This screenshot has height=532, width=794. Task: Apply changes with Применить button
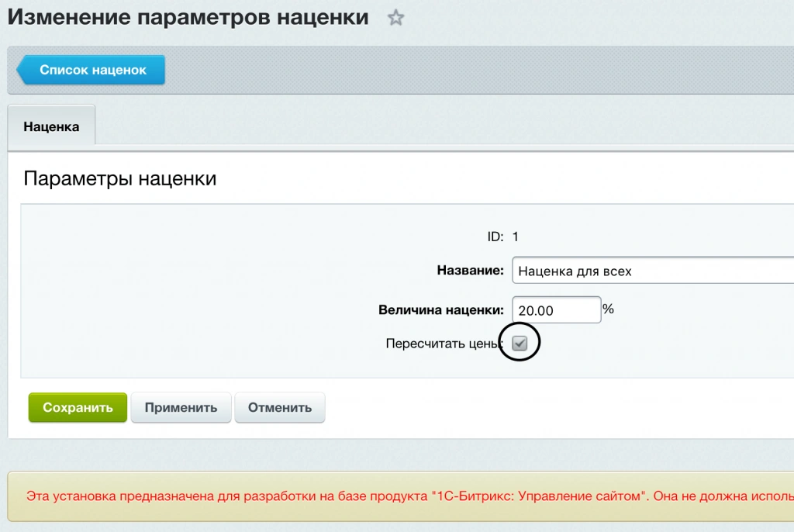pos(181,407)
